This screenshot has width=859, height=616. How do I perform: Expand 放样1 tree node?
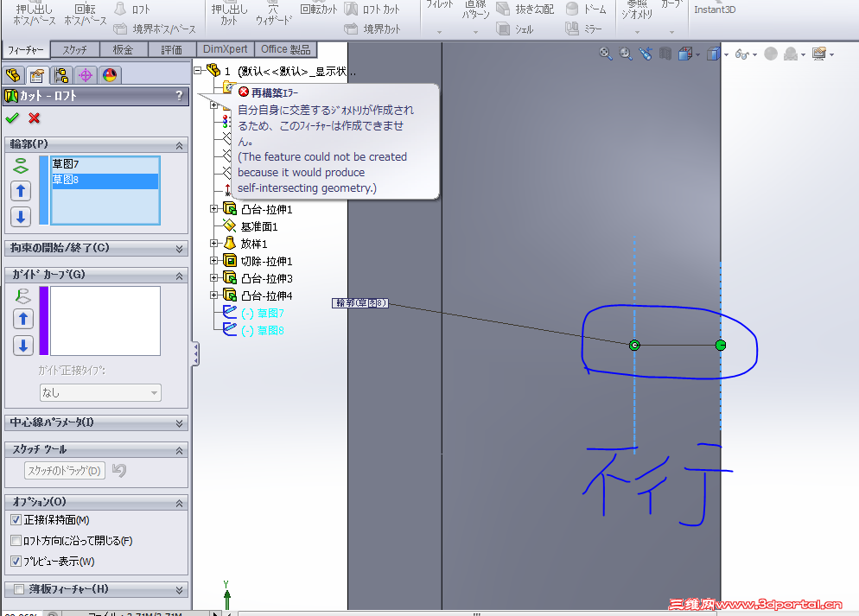click(214, 243)
